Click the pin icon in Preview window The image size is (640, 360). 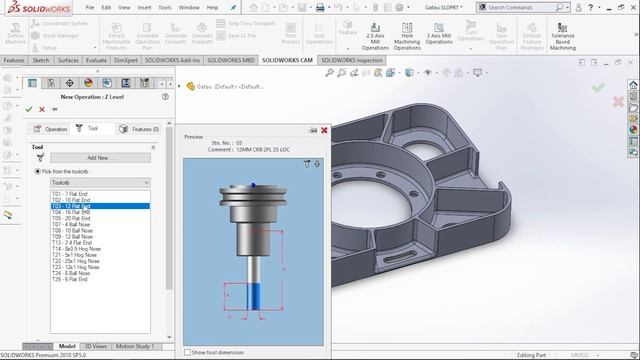313,130
